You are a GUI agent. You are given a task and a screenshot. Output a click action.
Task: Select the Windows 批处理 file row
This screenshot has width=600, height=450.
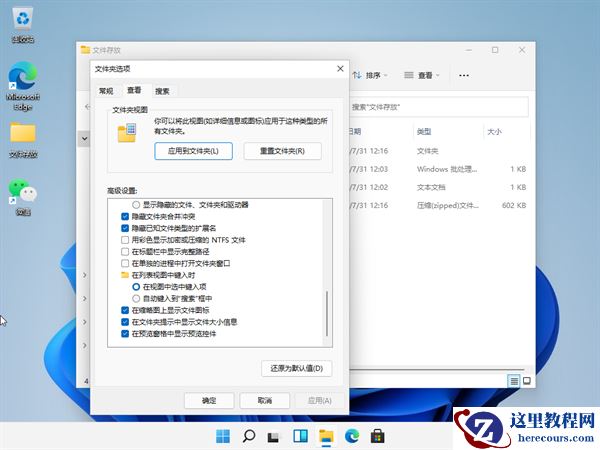pos(439,169)
